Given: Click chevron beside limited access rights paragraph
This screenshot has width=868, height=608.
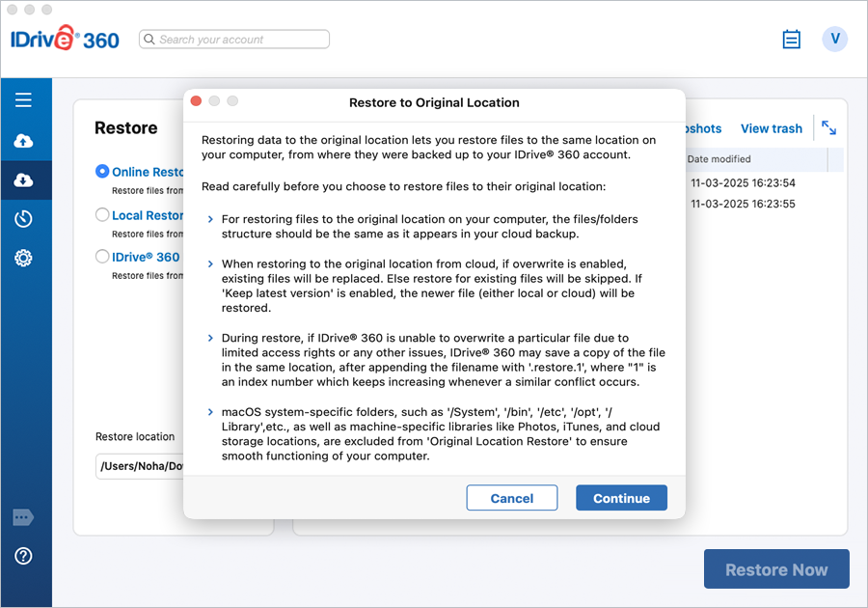Looking at the screenshot, I should tap(210, 338).
